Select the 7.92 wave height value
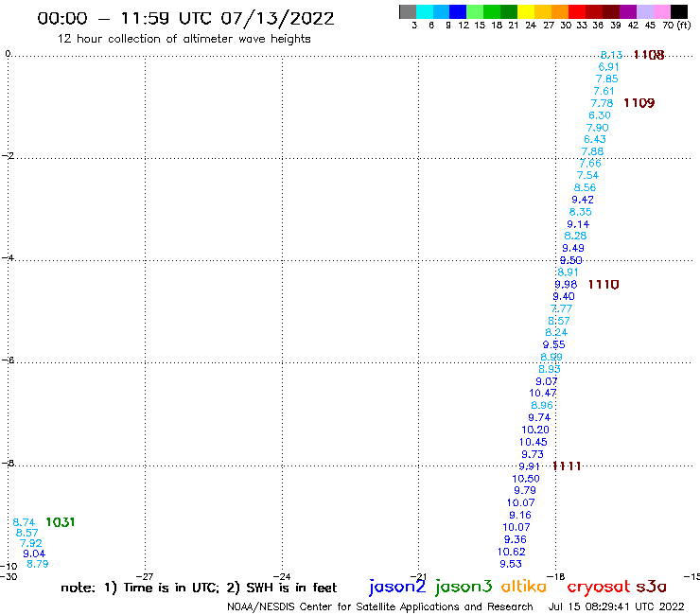This screenshot has width=700, height=615. (x=30, y=543)
